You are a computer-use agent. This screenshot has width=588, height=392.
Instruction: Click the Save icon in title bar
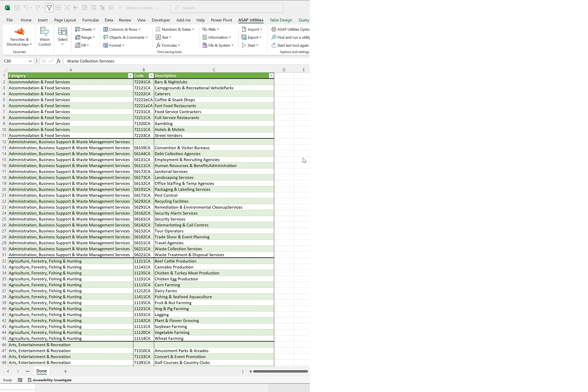point(17,8)
